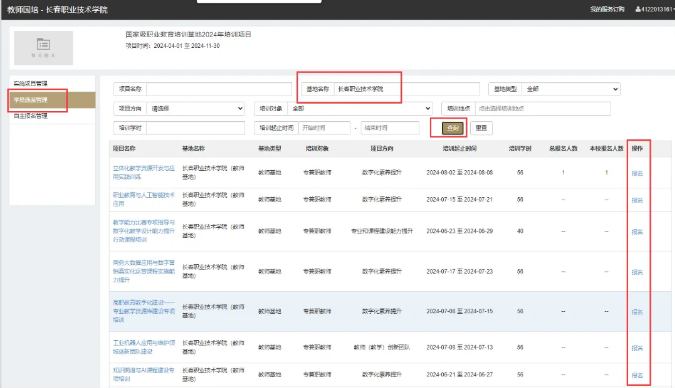This screenshot has width=675, height=388.
Task: Open the 职业教育与人工智能技术应用 project link
Action: (x=144, y=199)
